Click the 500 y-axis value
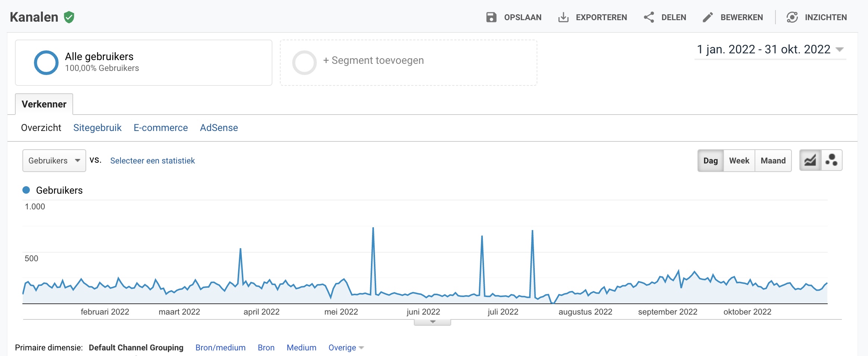Viewport: 868px width, 356px height. coord(31,258)
